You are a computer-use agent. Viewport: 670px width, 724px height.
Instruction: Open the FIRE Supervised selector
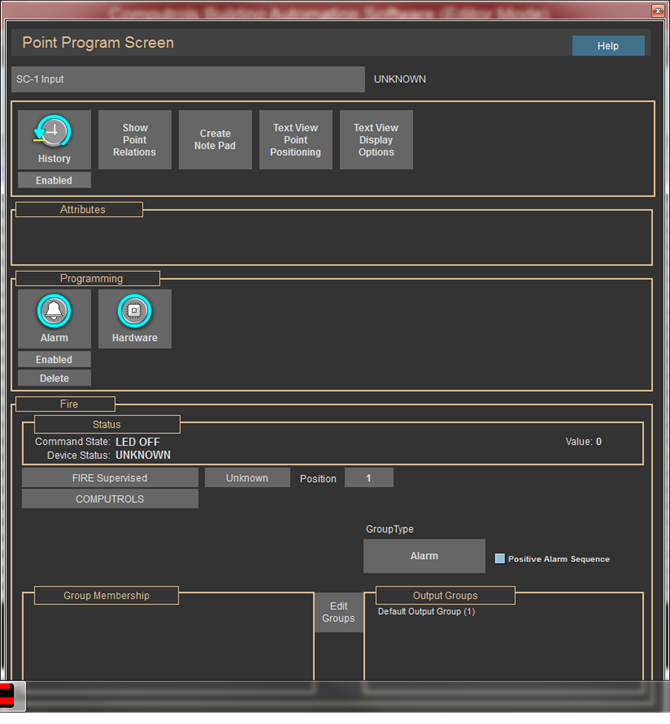pyautogui.click(x=110, y=478)
